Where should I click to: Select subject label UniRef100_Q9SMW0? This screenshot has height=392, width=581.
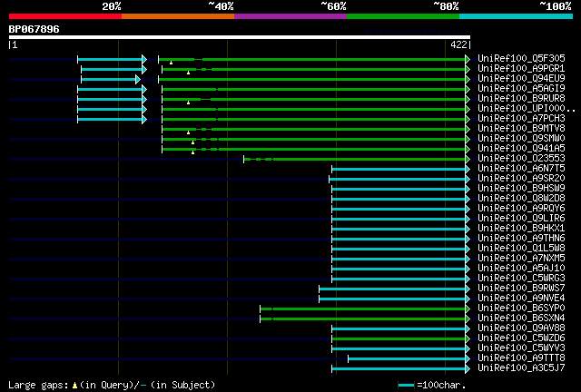coord(521,138)
